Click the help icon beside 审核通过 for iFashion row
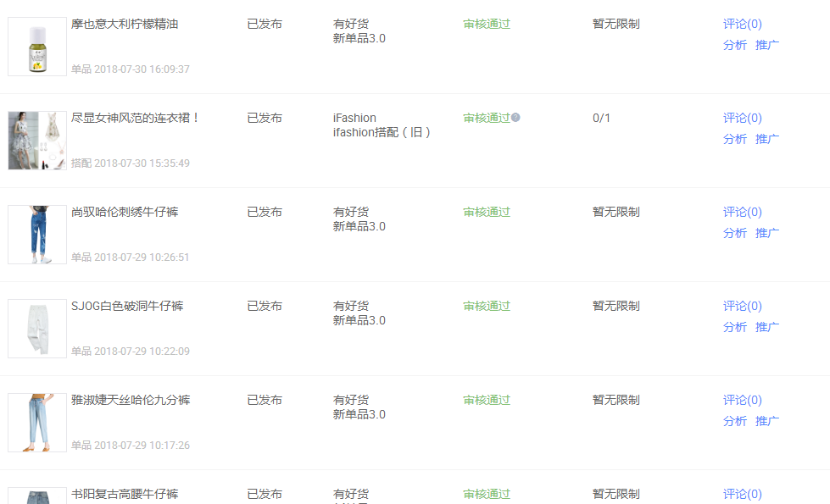Screen dimensions: 830x504 point(515,118)
